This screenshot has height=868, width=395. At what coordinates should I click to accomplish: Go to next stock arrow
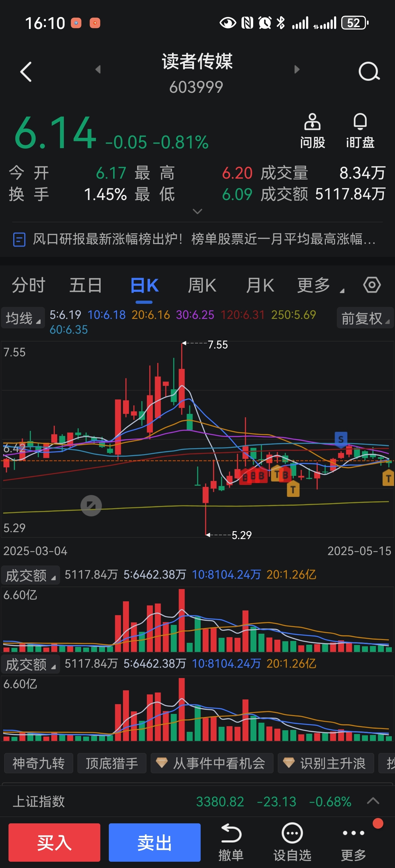[x=297, y=70]
